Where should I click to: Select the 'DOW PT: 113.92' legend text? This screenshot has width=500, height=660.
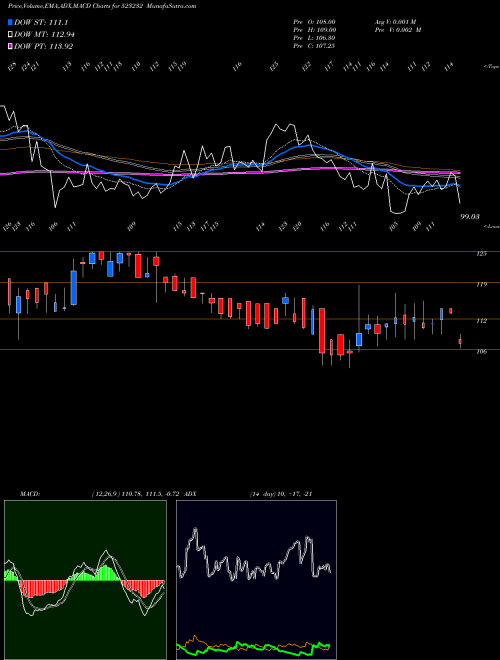pyautogui.click(x=43, y=46)
